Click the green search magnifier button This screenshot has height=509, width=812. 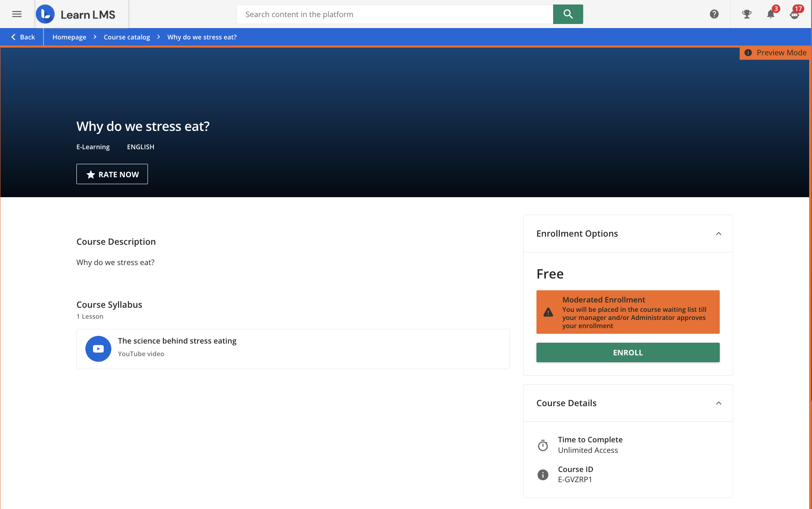click(568, 14)
